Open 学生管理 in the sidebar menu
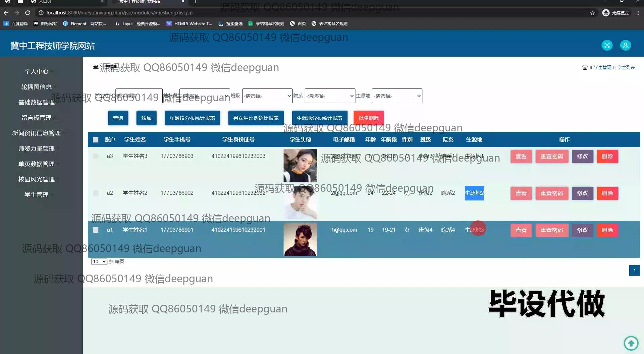The width and height of the screenshot is (644, 354). pos(37,195)
